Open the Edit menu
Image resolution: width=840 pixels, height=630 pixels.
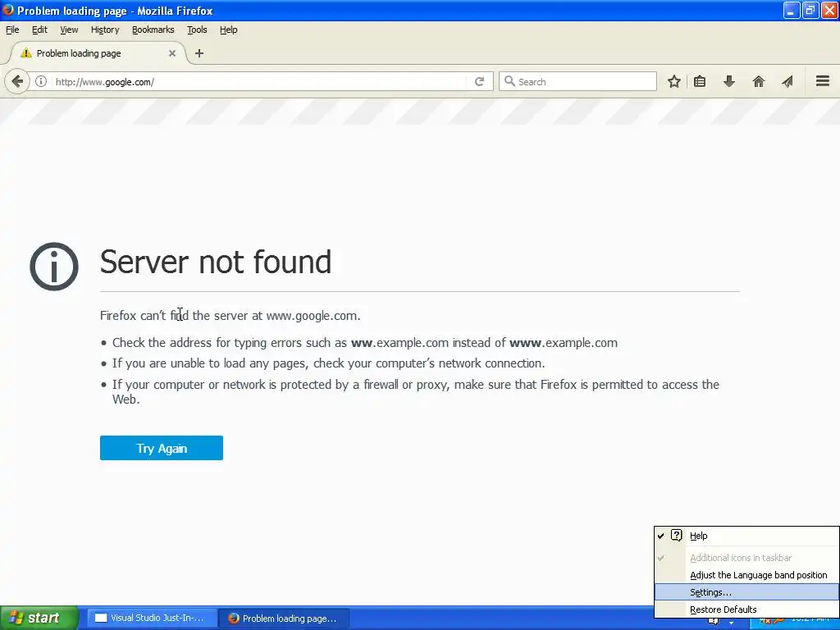pos(39,30)
